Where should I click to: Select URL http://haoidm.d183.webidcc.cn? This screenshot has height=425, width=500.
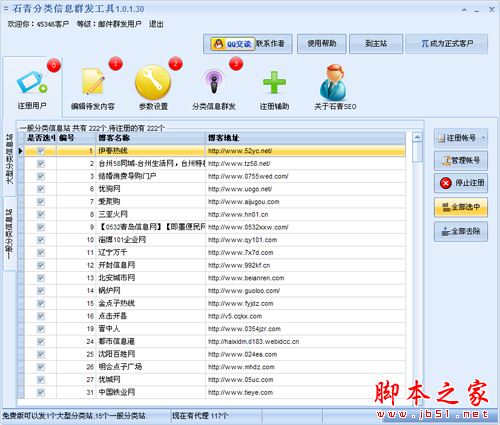(x=253, y=342)
